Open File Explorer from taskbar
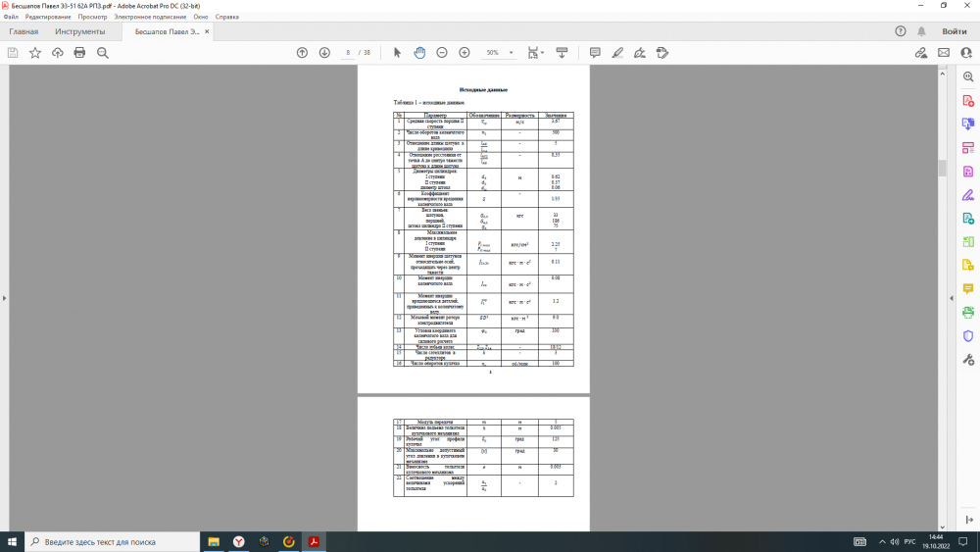Viewport: 980px width, 552px height. click(x=214, y=541)
